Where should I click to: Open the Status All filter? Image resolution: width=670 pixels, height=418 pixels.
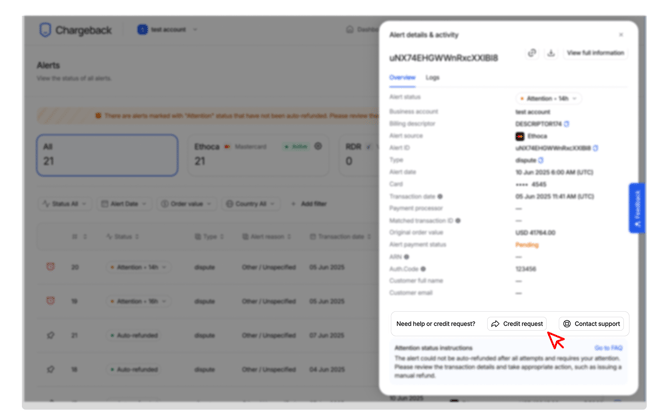65,204
